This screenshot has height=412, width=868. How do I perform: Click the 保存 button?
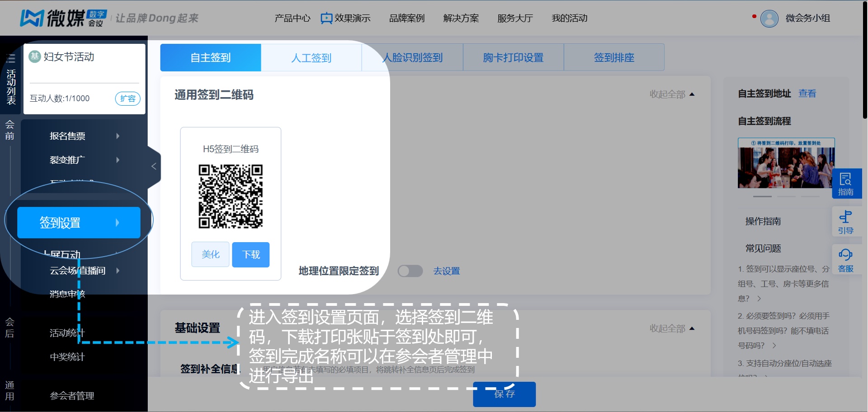505,394
